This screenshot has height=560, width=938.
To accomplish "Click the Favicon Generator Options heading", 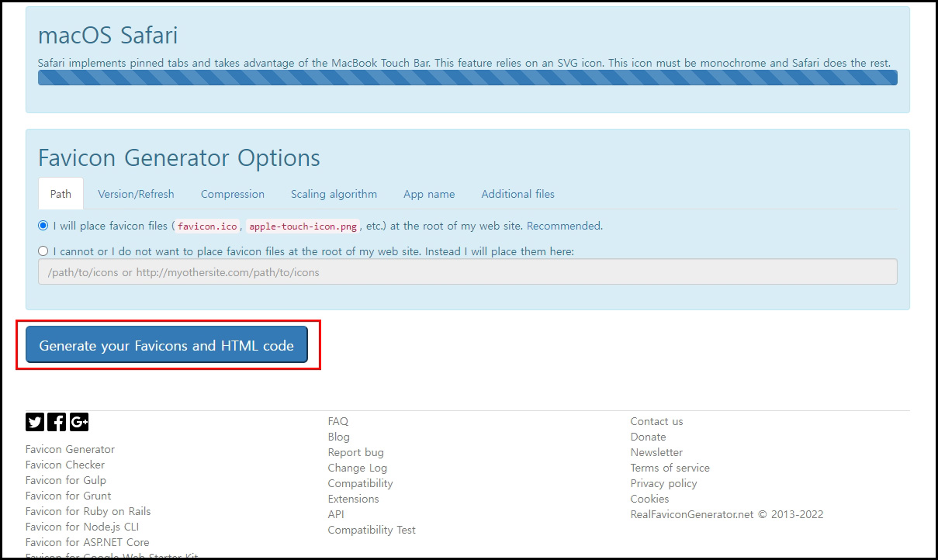I will pos(179,158).
